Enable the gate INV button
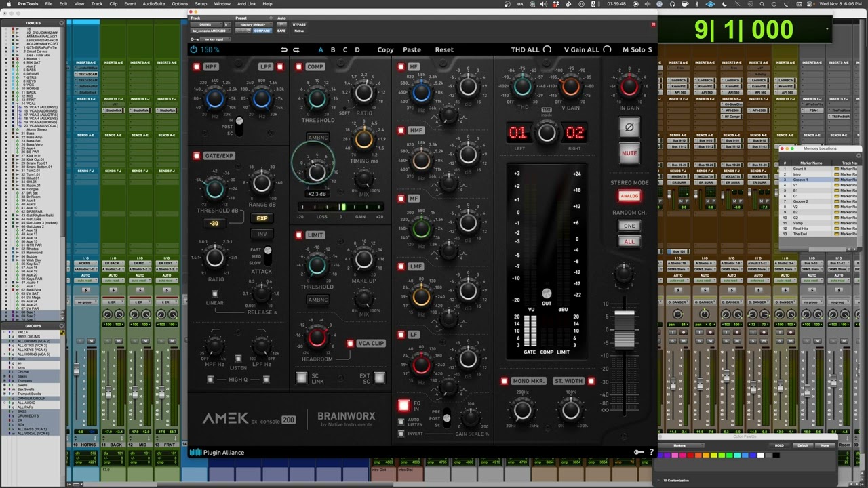 coord(262,235)
